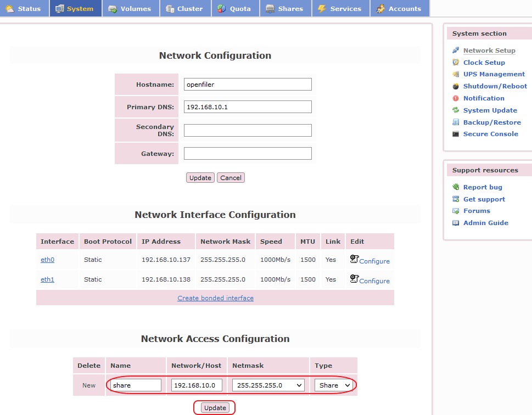Follow the Create bonded interface link

click(x=215, y=298)
